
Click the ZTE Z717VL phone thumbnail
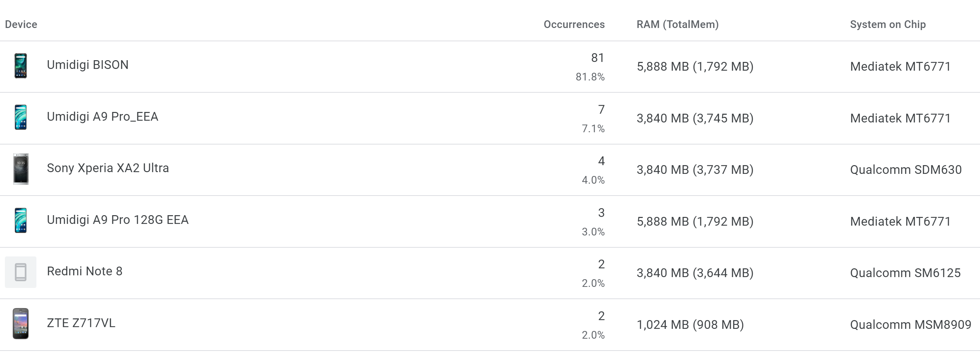coord(21,323)
